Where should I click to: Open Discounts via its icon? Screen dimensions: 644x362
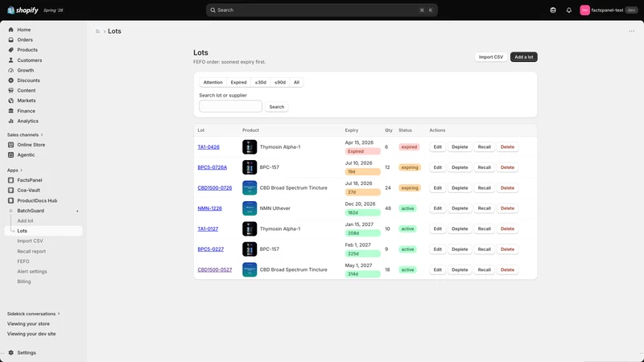11,80
